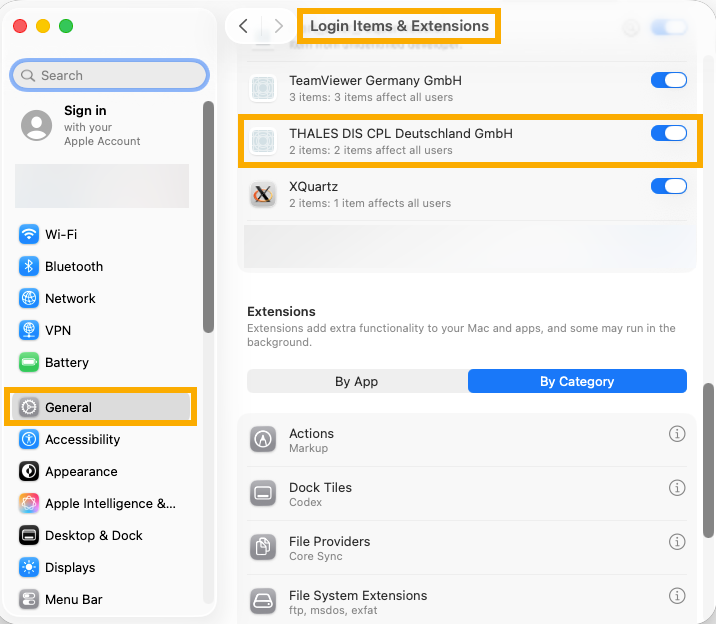Click the Login Items & Extensions title
Image resolution: width=716 pixels, height=624 pixels.
coord(400,26)
